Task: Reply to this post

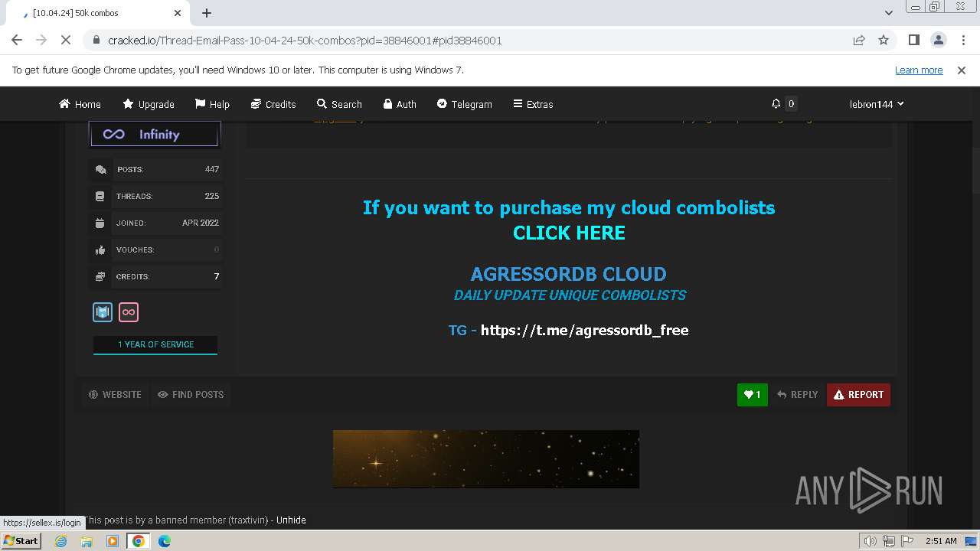Action: coord(797,395)
